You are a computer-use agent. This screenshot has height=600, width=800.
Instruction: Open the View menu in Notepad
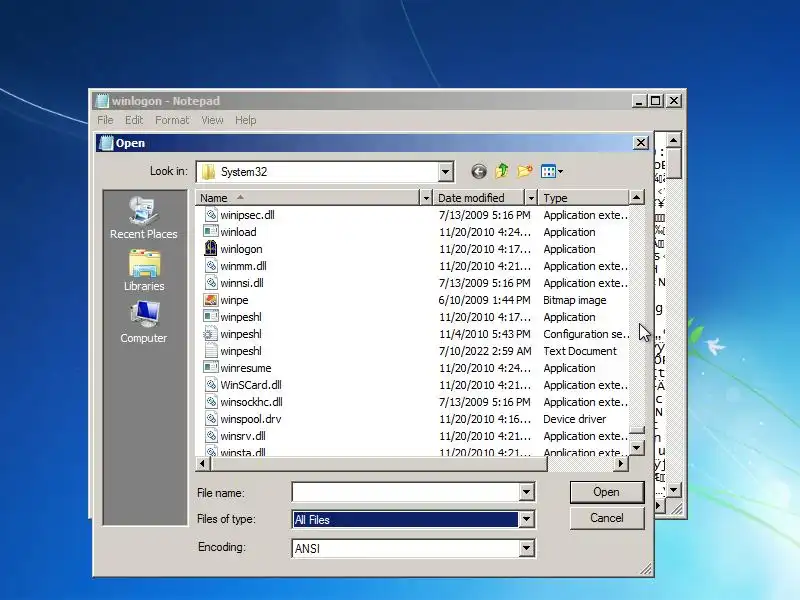[212, 120]
